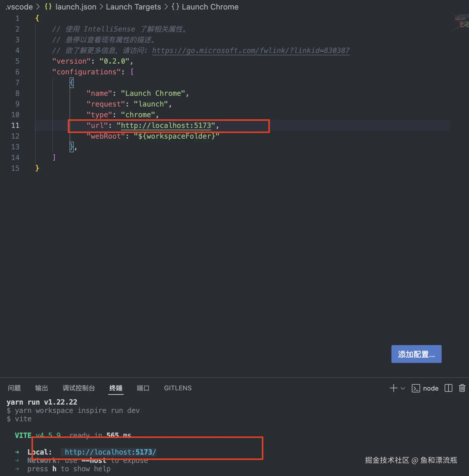Select the Launch Chrome breadcrumb
469x476 pixels.
(205, 7)
